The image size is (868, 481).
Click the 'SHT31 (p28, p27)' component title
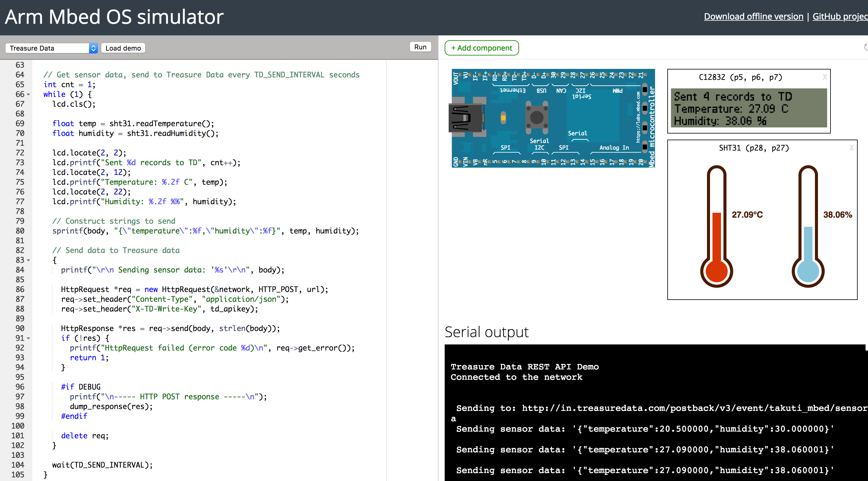tap(754, 148)
